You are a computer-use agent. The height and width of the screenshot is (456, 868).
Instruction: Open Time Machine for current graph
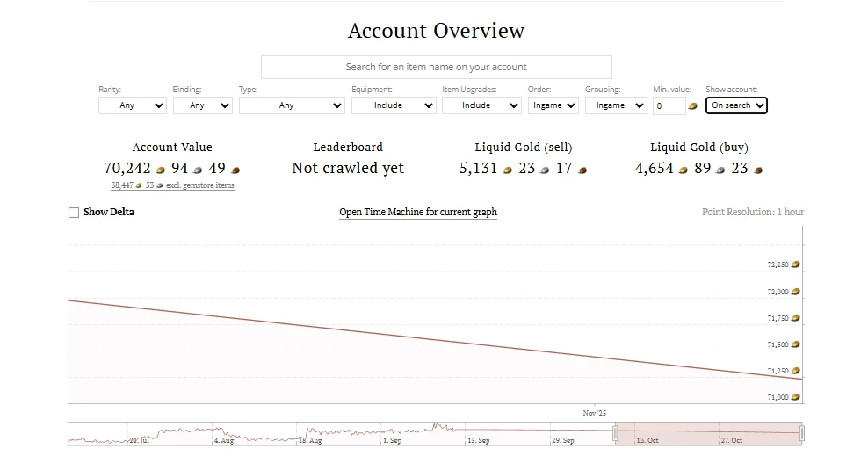point(418,213)
